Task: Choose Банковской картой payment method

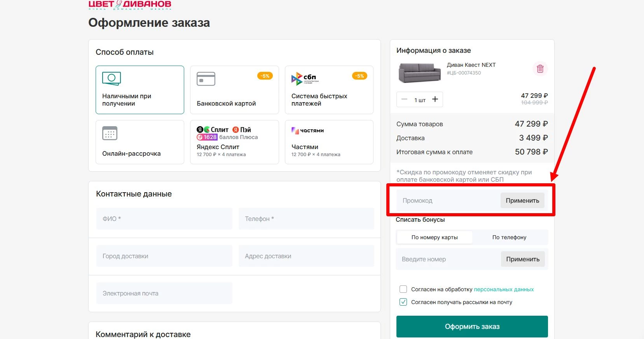Action: pyautogui.click(x=234, y=90)
